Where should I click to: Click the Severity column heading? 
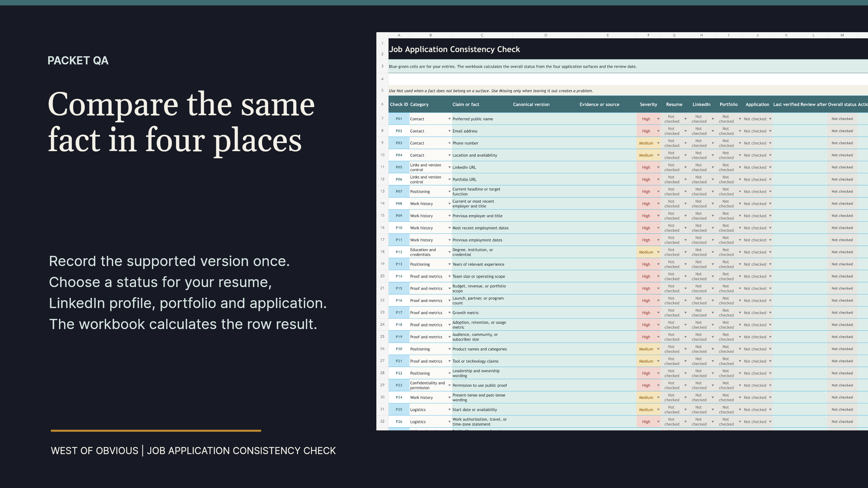click(648, 104)
